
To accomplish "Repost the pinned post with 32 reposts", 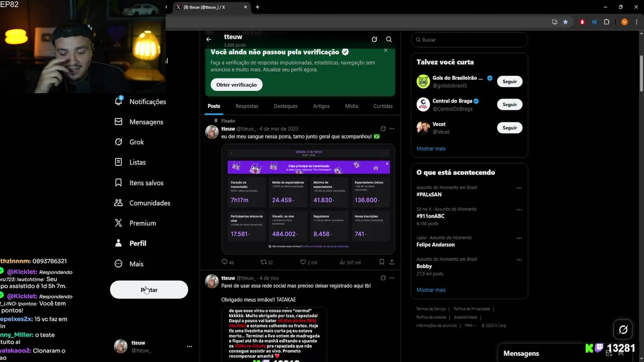I will pos(263,262).
